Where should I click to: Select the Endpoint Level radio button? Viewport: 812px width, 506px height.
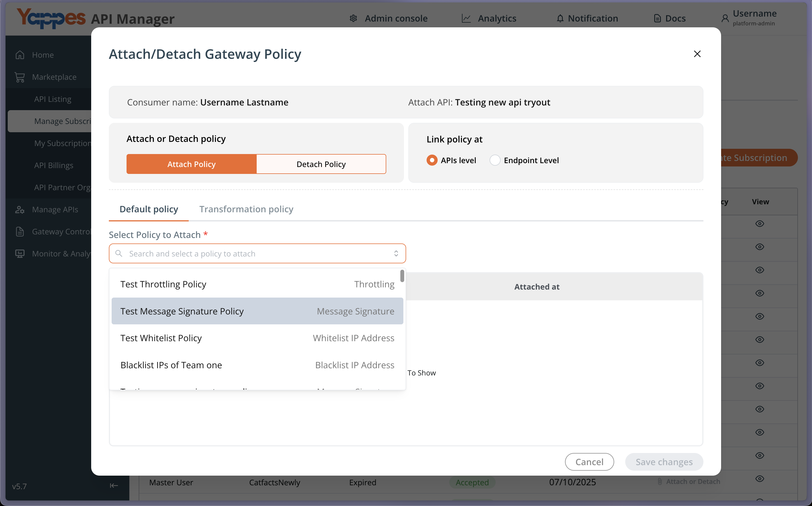[x=495, y=160]
